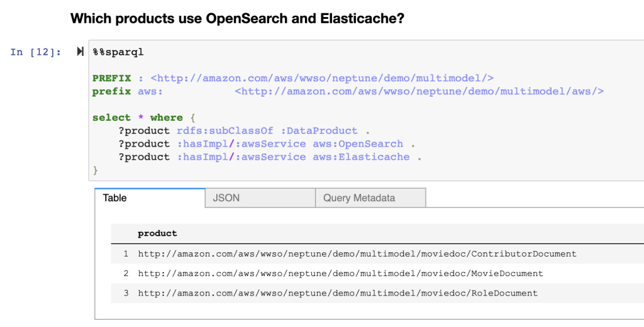Switch to the JSON results tab
Viewport: 644px width, 327px height.
coord(260,198)
